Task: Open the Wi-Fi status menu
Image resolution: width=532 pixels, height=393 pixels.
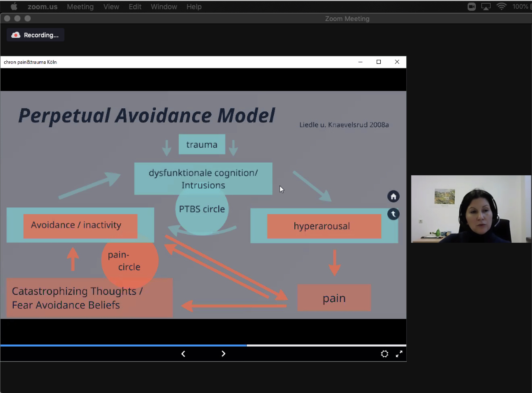Action: click(x=501, y=7)
